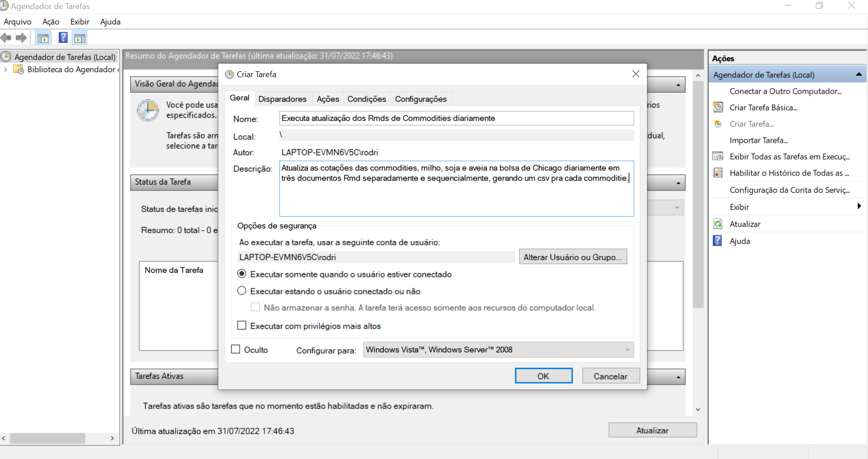Open the Exibir menu in menu bar
This screenshot has height=459, width=868.
(80, 22)
